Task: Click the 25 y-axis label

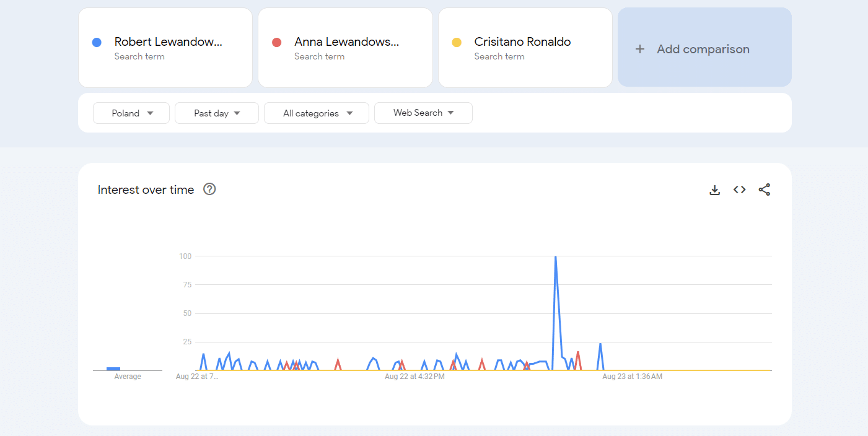Action: (187, 342)
